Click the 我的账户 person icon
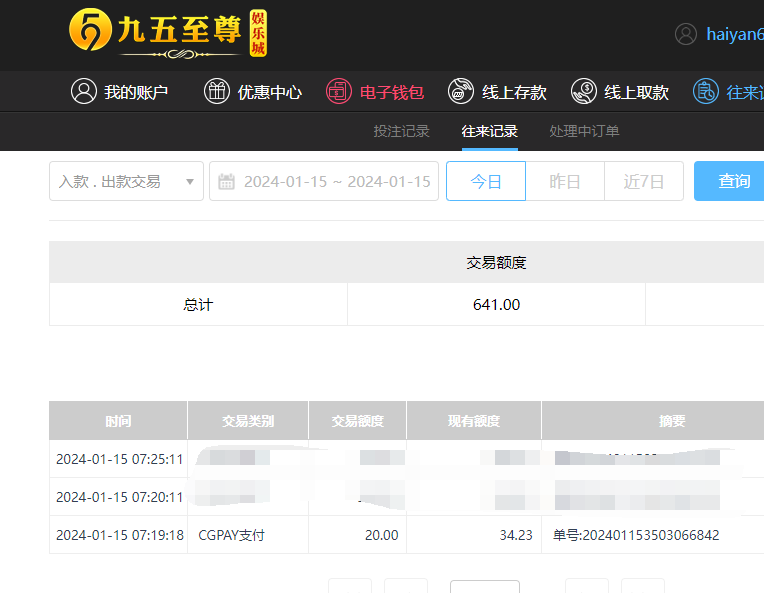The width and height of the screenshot is (764, 593). [84, 91]
